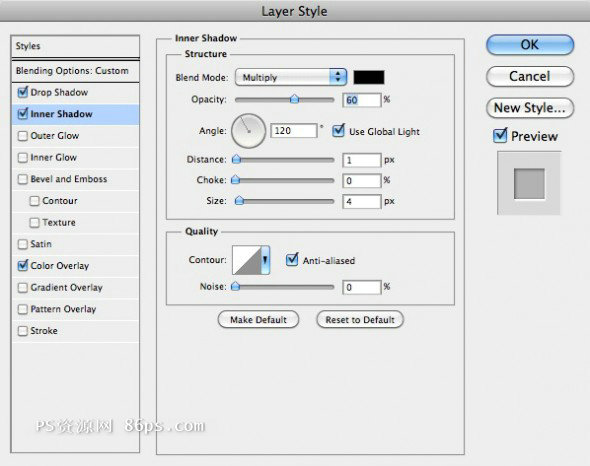
Task: Click the layer style preview thumbnail
Action: pos(529,183)
